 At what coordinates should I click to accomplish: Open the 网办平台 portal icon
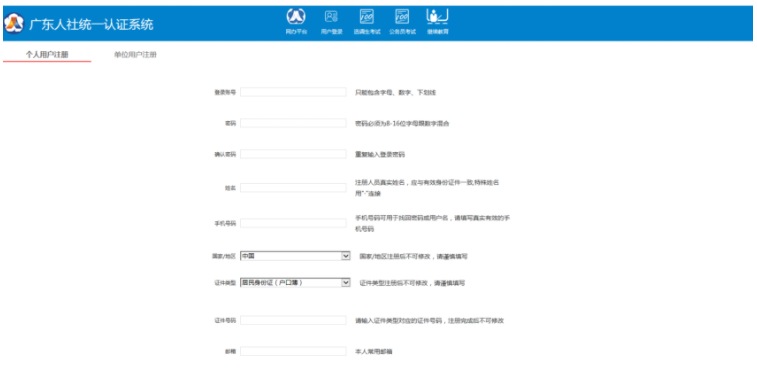point(296,22)
